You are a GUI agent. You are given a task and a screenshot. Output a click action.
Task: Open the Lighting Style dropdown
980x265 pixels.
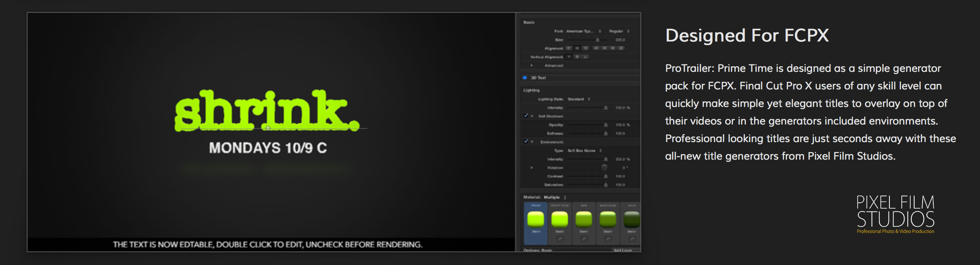[x=579, y=99]
